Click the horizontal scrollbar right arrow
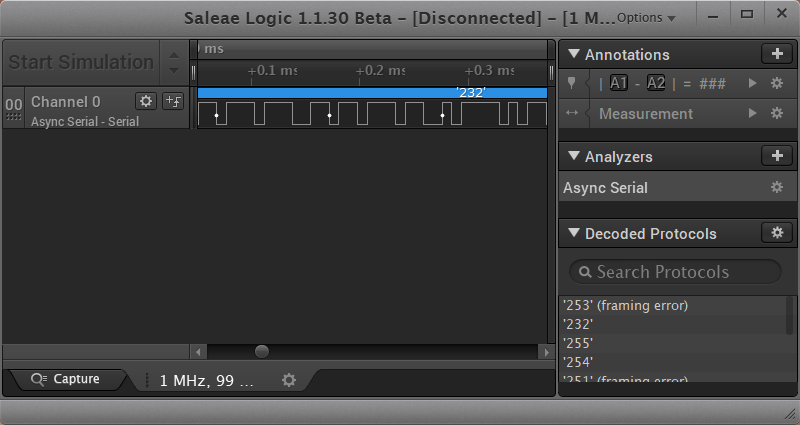Viewport: 800px width, 425px height. pyautogui.click(x=546, y=352)
